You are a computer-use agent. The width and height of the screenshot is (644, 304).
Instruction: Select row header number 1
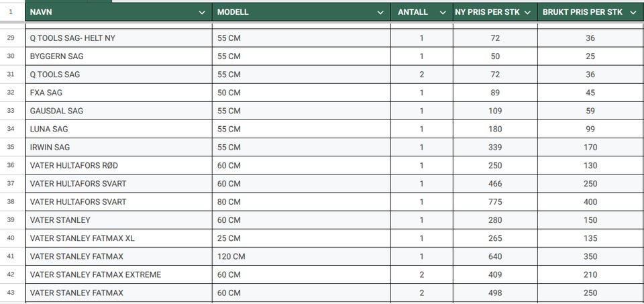pyautogui.click(x=11, y=12)
